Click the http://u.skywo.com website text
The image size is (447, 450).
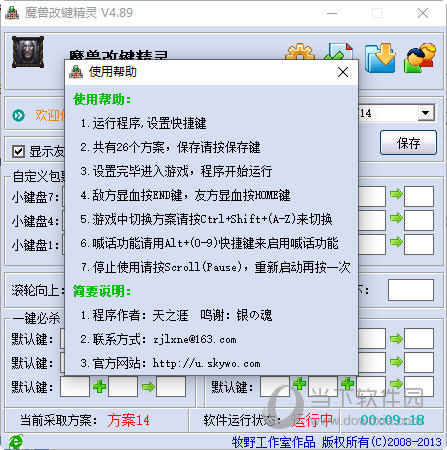pos(207,364)
